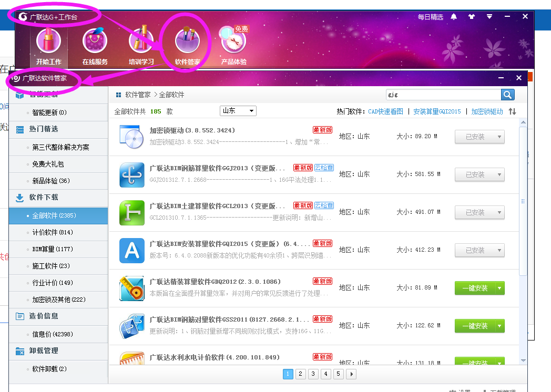551x392 pixels.
Task: Click the skin shirt icon in title bar
Action: (472, 16)
